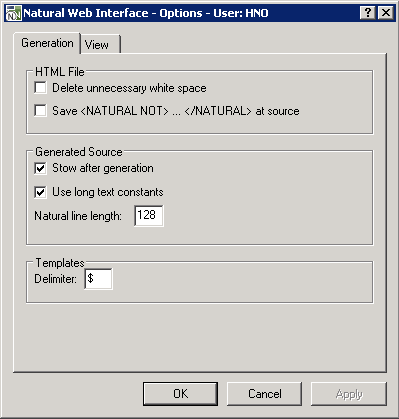Click the Generated Source group label
The width and height of the screenshot is (399, 419).
(x=79, y=152)
